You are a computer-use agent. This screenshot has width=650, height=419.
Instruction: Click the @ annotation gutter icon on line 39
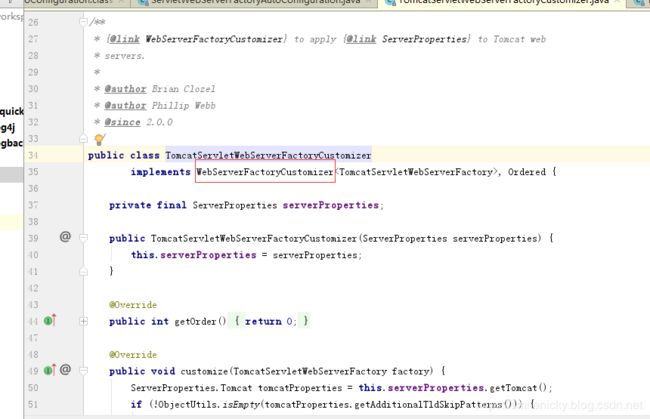point(65,237)
